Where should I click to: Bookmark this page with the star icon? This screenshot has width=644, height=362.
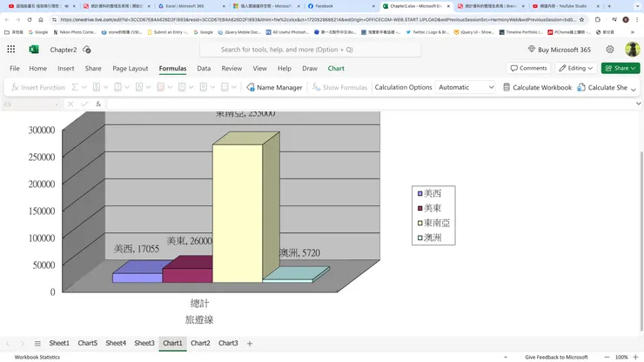[x=581, y=19]
